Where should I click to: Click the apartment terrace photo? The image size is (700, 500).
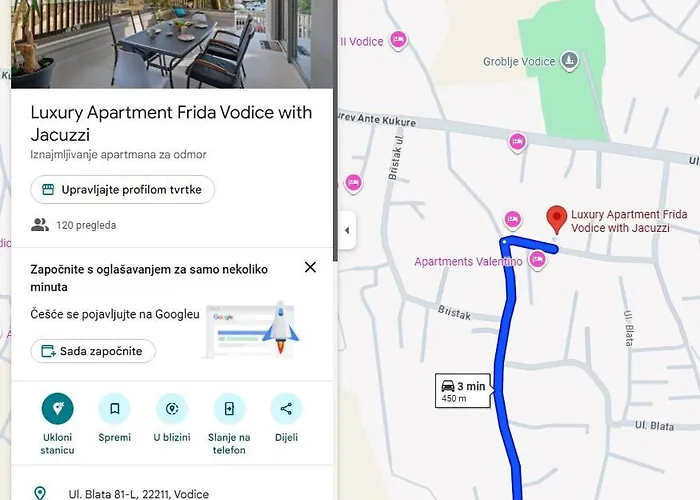click(172, 44)
